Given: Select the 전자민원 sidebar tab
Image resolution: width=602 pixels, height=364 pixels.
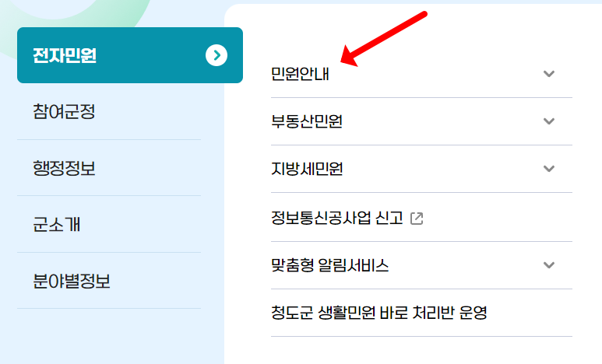Looking at the screenshot, I should coord(130,55).
